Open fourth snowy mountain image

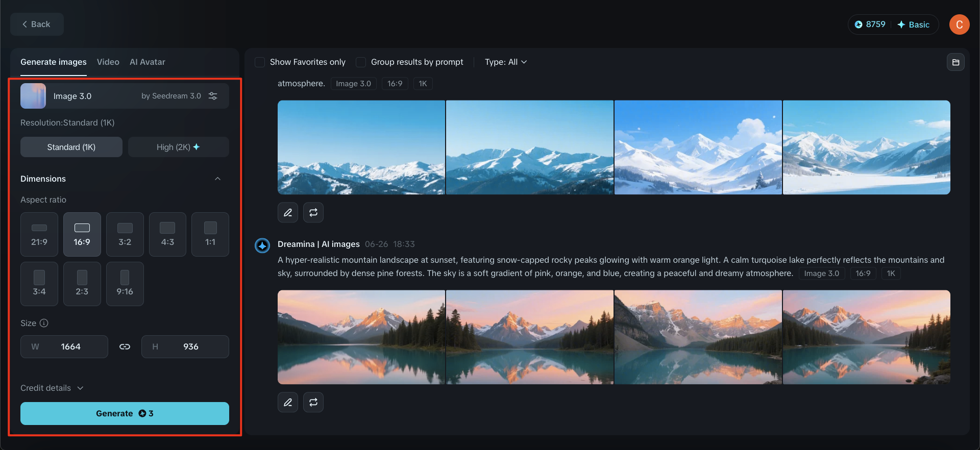pyautogui.click(x=867, y=147)
